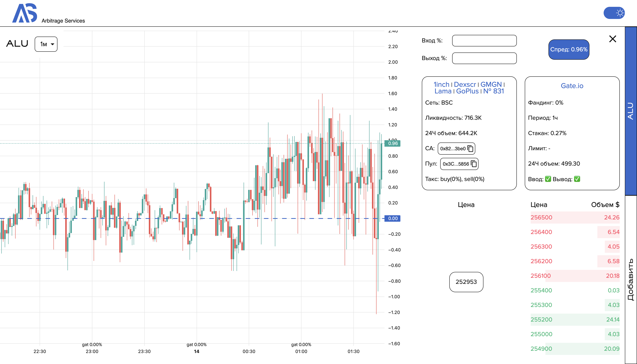Image resolution: width=637 pixels, height=364 pixels.
Task: Focus the Вход % input field
Action: click(484, 41)
